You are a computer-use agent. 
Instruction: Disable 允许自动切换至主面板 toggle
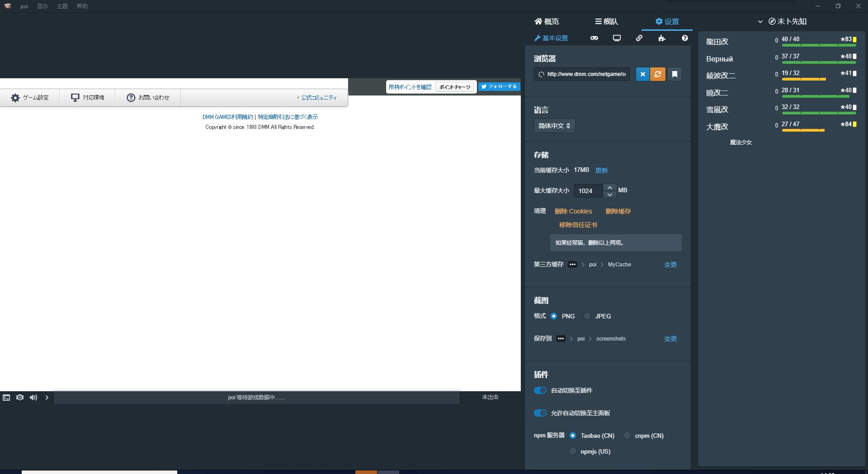[x=540, y=413]
